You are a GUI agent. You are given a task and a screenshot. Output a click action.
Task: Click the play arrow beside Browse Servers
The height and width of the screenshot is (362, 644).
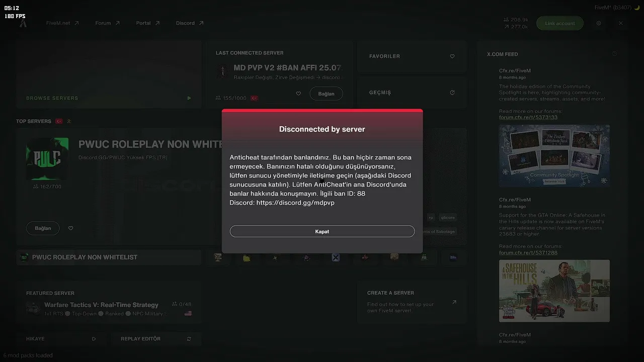pos(189,98)
